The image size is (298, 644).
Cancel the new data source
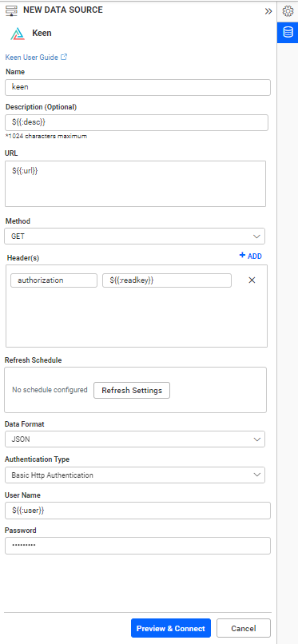[x=244, y=628]
